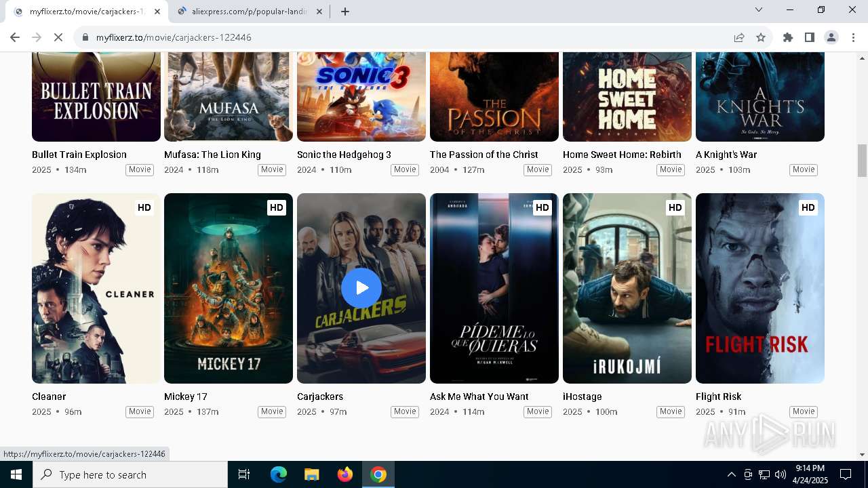This screenshot has width=868, height=488.
Task: Click the iHostage title link
Action: (583, 396)
